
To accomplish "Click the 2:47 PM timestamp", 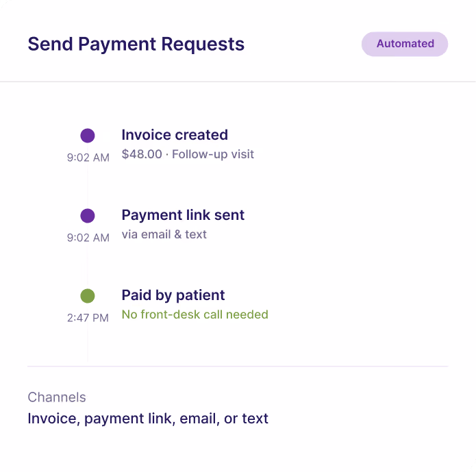I will 88,318.
